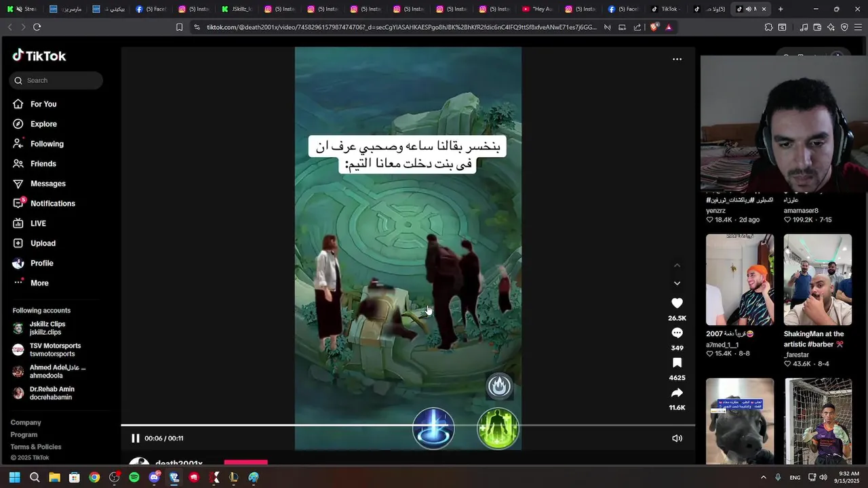Open the comments with 349 count
The image size is (868, 488).
click(x=677, y=333)
